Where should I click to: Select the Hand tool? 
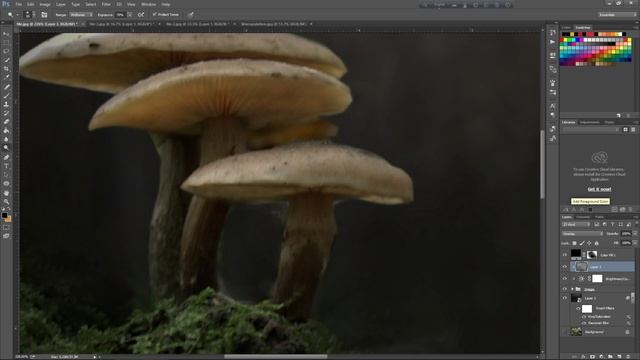(x=6, y=193)
